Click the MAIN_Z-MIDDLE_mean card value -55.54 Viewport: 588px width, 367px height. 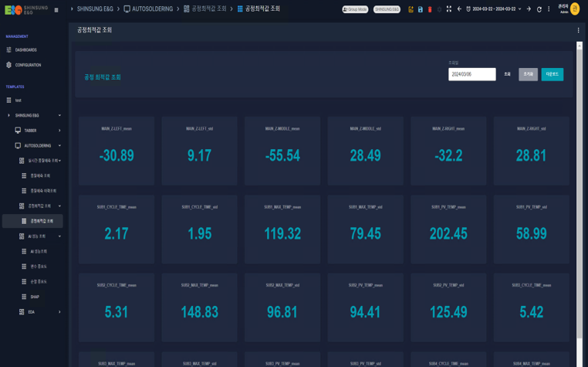282,155
